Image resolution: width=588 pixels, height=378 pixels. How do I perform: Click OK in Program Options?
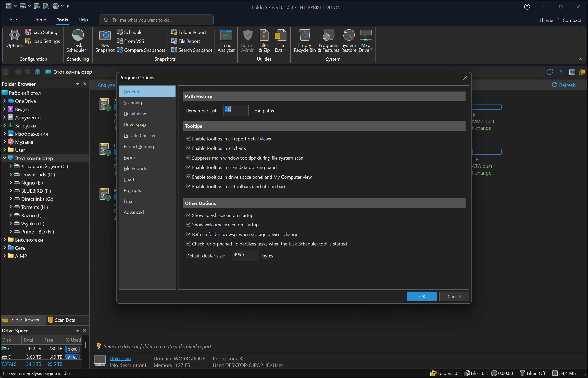click(422, 296)
